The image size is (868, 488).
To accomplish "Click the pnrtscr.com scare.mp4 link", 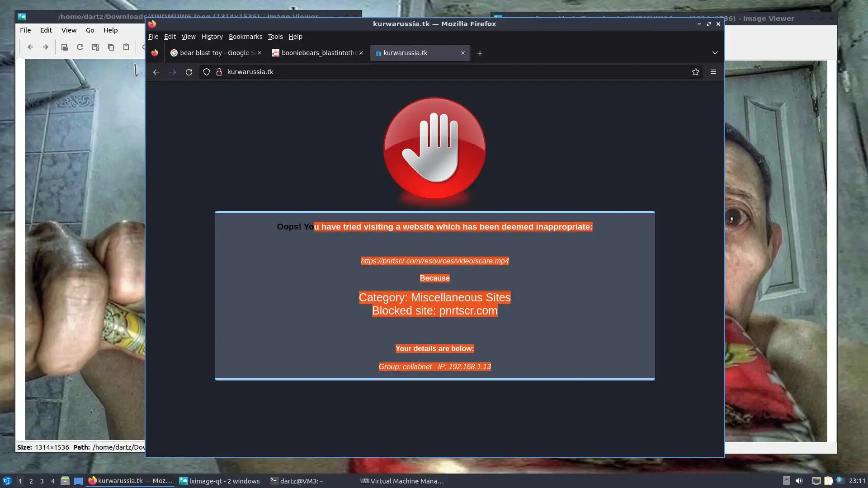I will click(434, 261).
